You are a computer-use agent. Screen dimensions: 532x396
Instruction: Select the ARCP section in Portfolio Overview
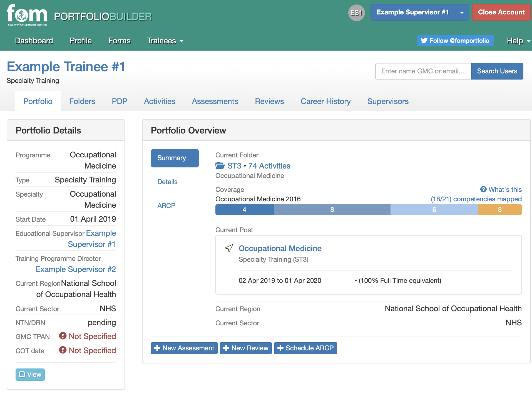pos(166,206)
